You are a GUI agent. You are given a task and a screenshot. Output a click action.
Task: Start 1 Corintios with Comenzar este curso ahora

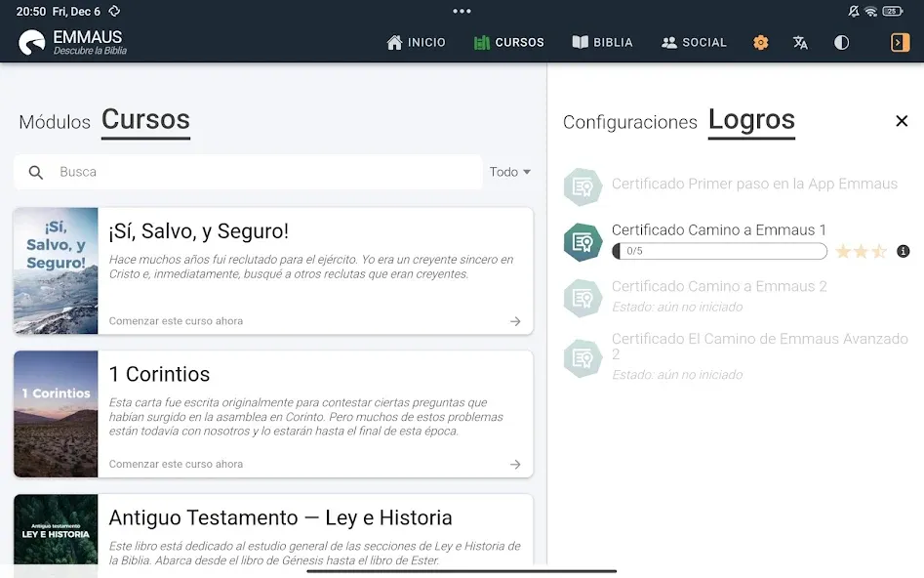click(176, 464)
